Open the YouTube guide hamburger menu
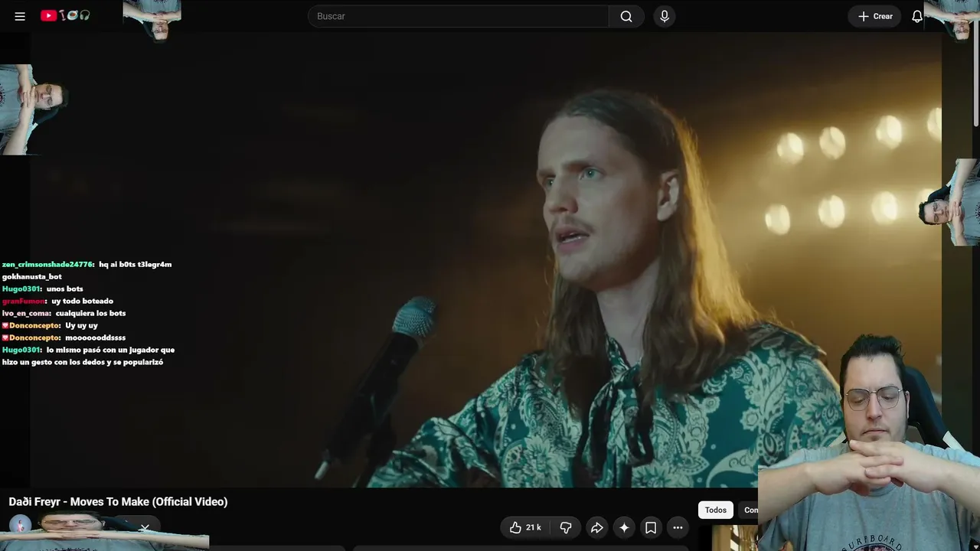 20,16
